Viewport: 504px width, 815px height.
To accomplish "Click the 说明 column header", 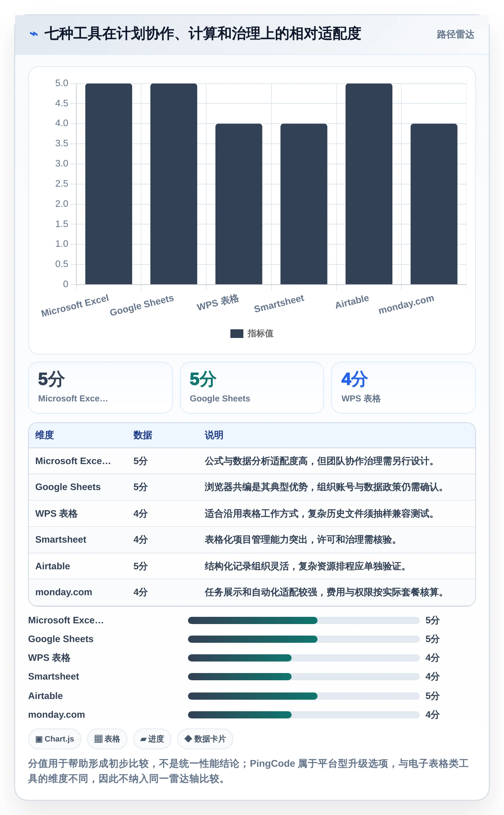I will (214, 435).
